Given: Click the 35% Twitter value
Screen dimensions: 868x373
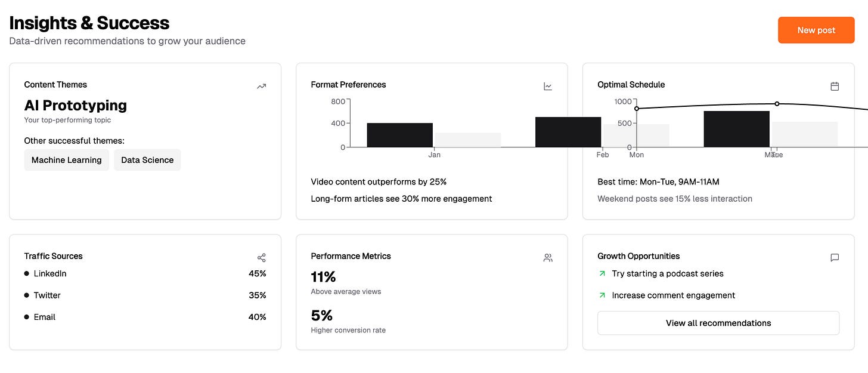Looking at the screenshot, I should [258, 295].
